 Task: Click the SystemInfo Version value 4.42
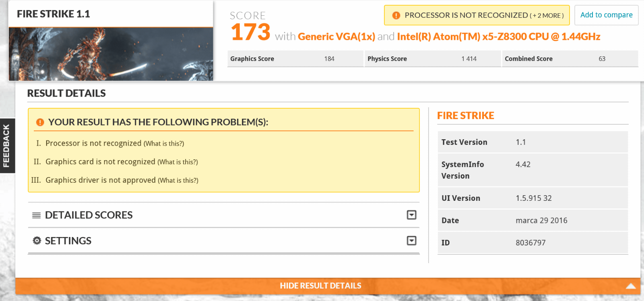click(523, 165)
